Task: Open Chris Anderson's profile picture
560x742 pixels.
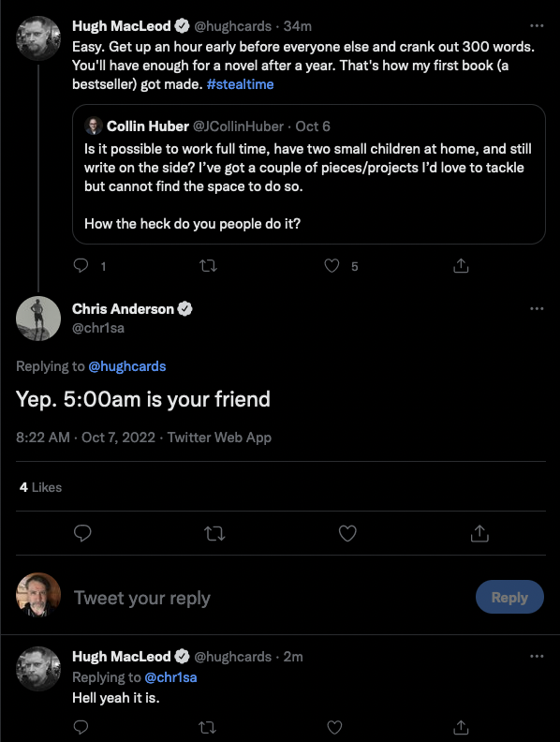Action: pyautogui.click(x=38, y=319)
